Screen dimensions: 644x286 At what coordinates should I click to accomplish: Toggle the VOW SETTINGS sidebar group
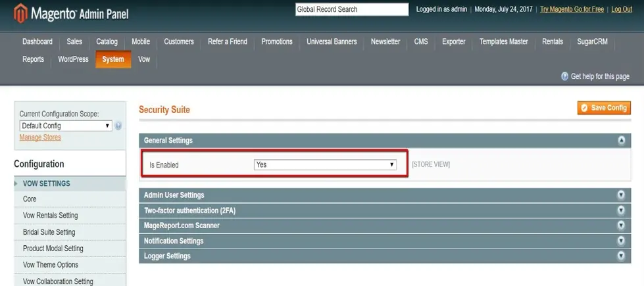point(70,183)
